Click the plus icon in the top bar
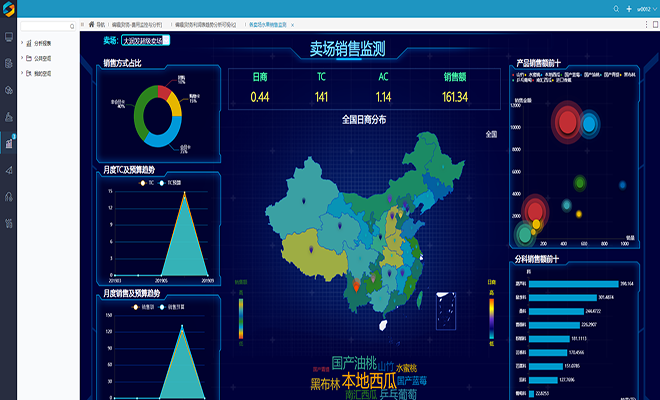Screen dimensions: 660x400 pos(629,8)
